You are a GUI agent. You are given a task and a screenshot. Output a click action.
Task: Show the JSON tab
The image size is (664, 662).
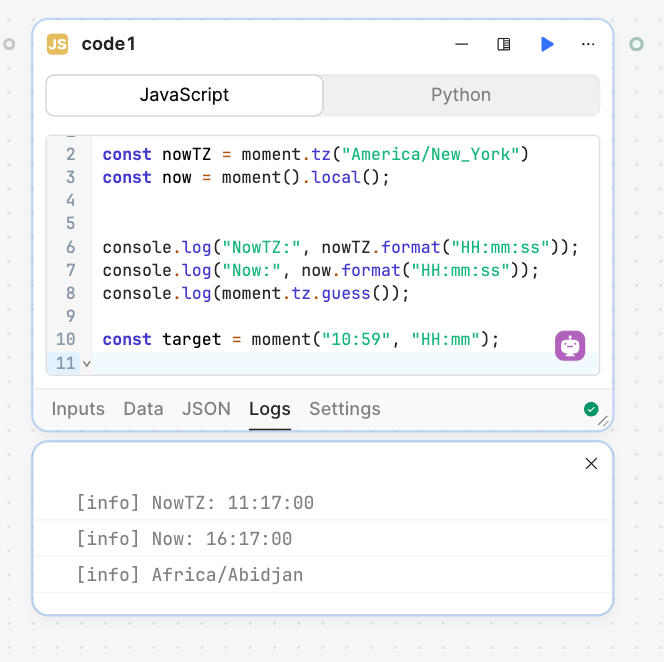206,409
